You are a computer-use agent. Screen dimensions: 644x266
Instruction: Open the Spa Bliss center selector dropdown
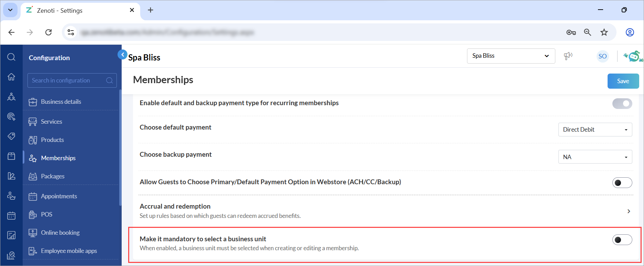pos(511,56)
